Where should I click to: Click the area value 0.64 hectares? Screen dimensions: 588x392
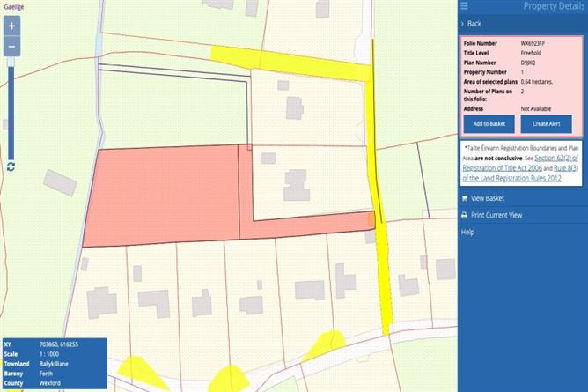(x=537, y=82)
